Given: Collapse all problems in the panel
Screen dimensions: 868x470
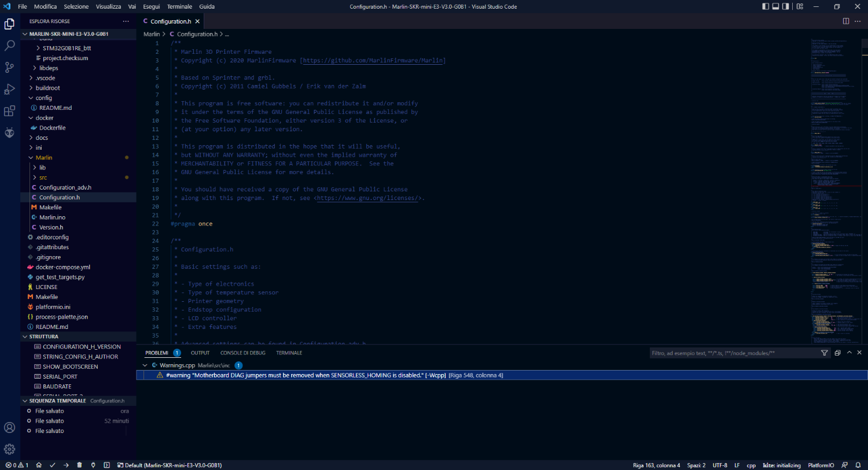Looking at the screenshot, I should [x=837, y=353].
